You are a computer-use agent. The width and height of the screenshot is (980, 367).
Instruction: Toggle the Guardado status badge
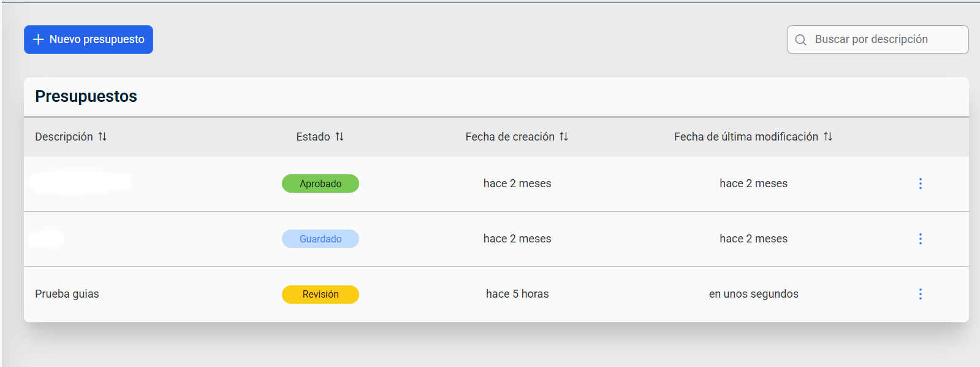pos(320,238)
